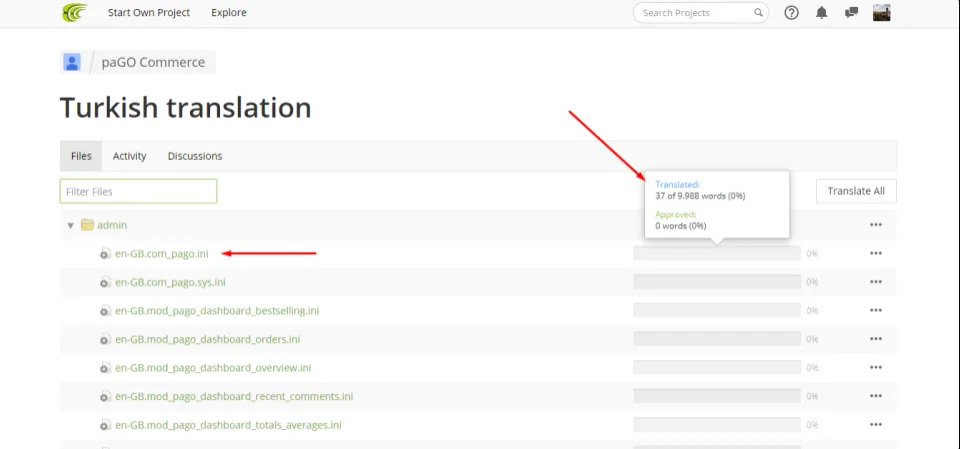Switch to the Discussions tab

(x=195, y=156)
